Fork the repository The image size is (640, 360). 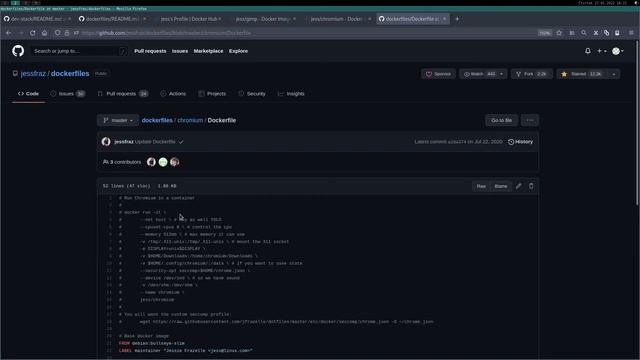tap(531, 74)
